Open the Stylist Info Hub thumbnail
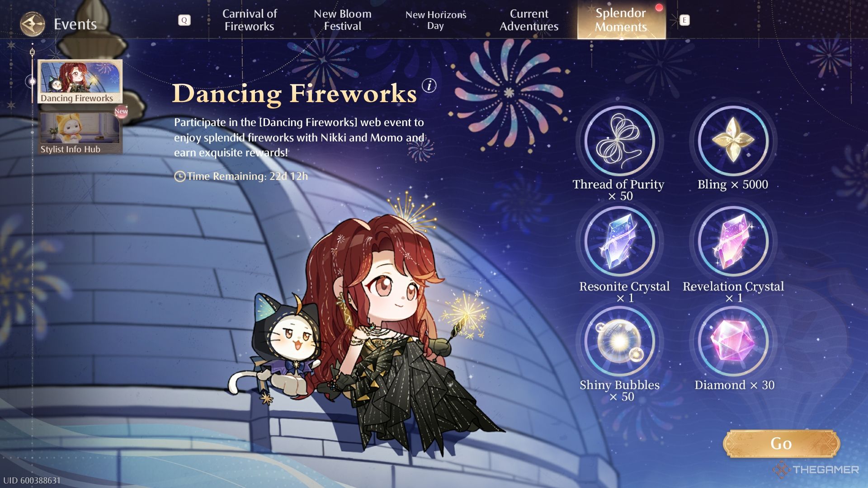This screenshot has height=488, width=868. tap(80, 133)
